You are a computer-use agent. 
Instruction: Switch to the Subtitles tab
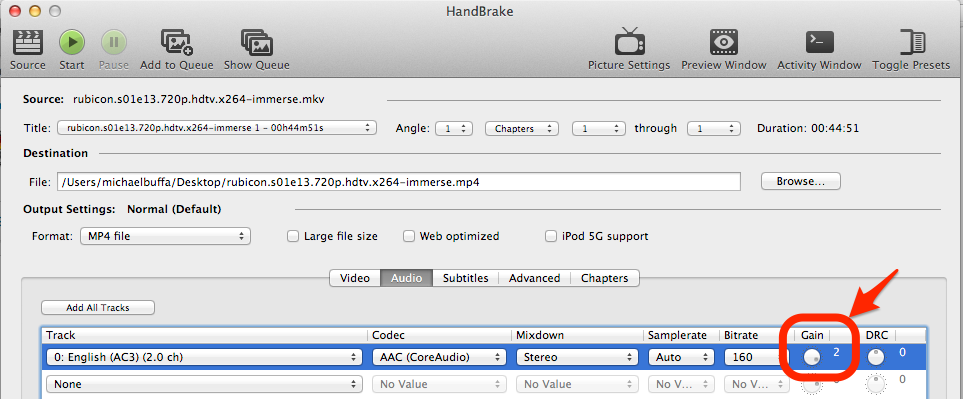[466, 278]
